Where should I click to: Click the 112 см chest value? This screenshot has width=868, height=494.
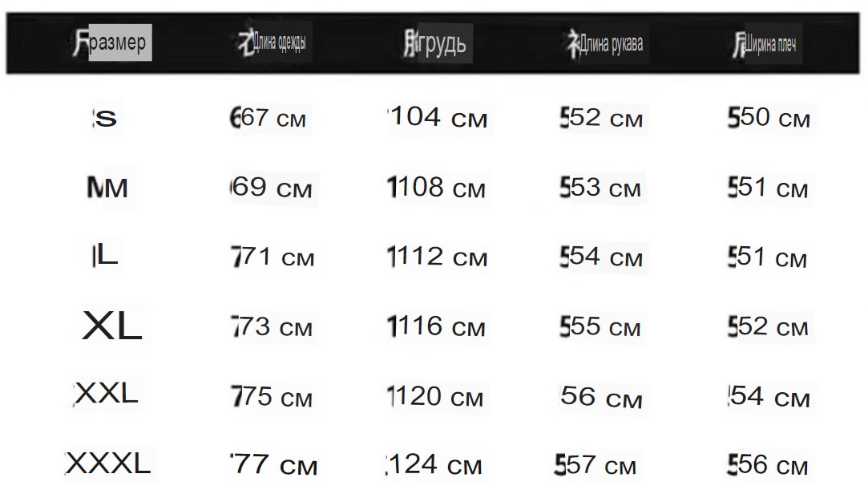click(x=438, y=257)
